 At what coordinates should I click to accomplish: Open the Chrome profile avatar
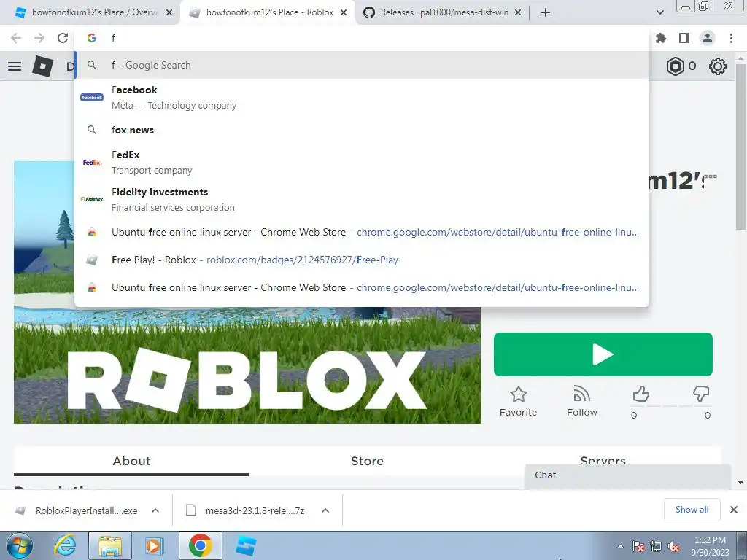(708, 38)
